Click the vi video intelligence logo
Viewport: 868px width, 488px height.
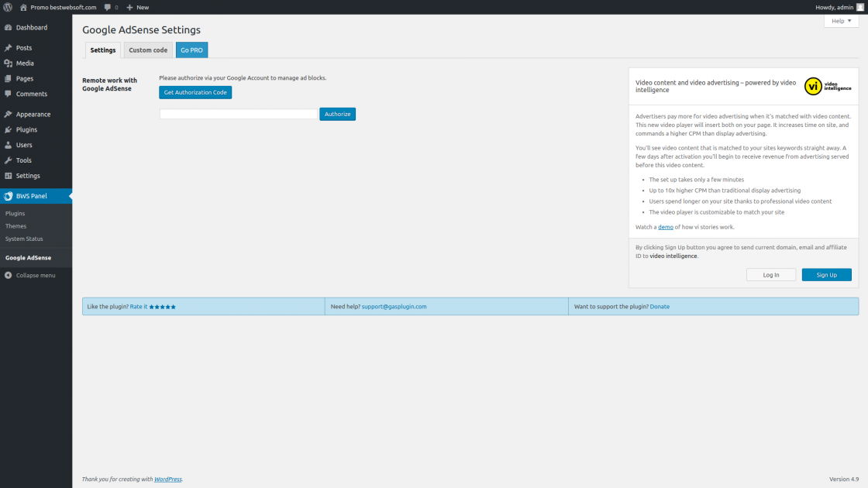coord(828,86)
